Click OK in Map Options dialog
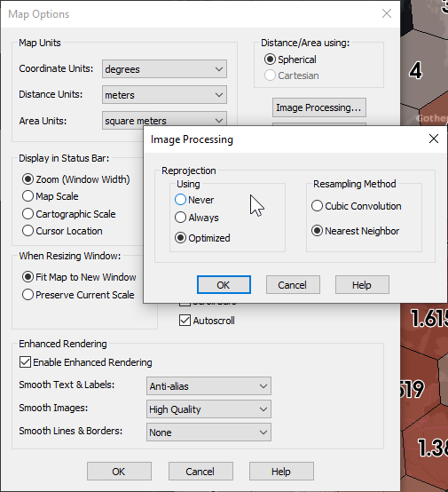The width and height of the screenshot is (448, 492). 119,472
